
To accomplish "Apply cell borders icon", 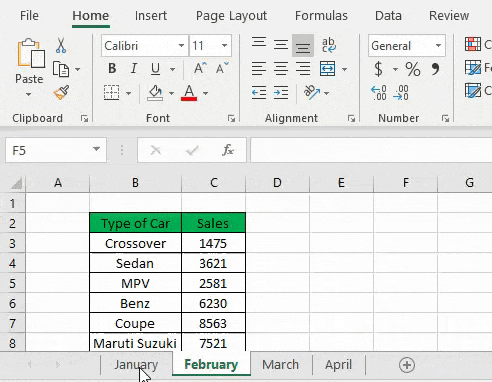I will tap(111, 93).
